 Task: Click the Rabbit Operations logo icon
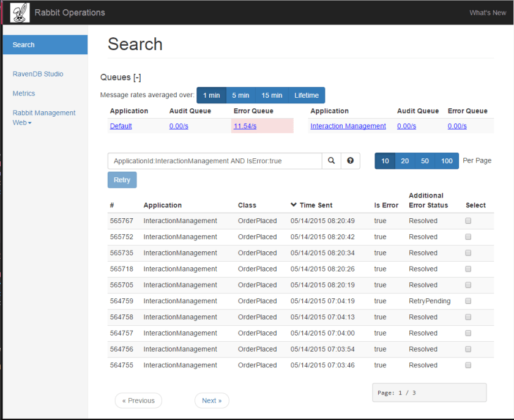(20, 13)
